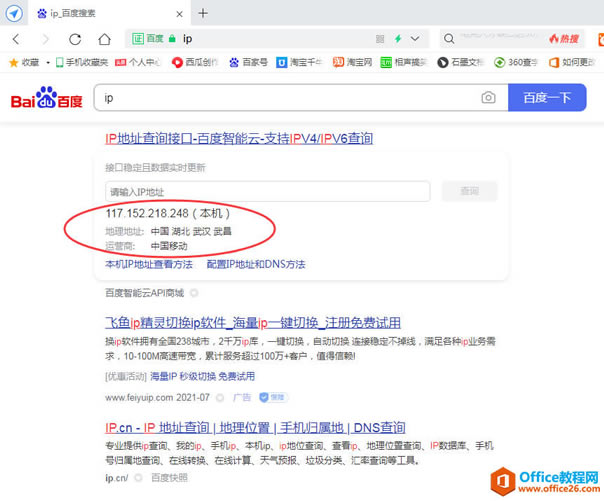Click 百度智能云API商城 source label

(144, 293)
